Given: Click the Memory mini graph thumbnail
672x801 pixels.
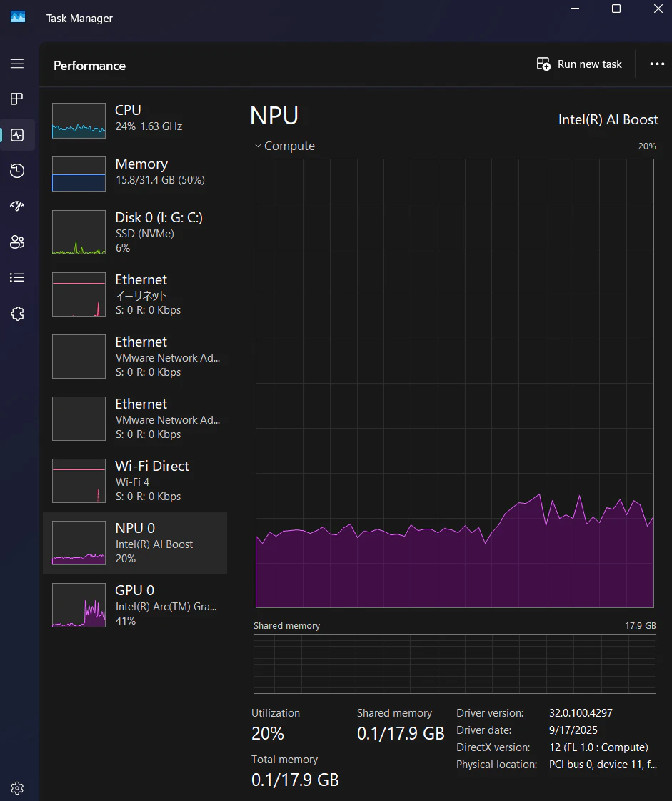Looking at the screenshot, I should coord(79,174).
